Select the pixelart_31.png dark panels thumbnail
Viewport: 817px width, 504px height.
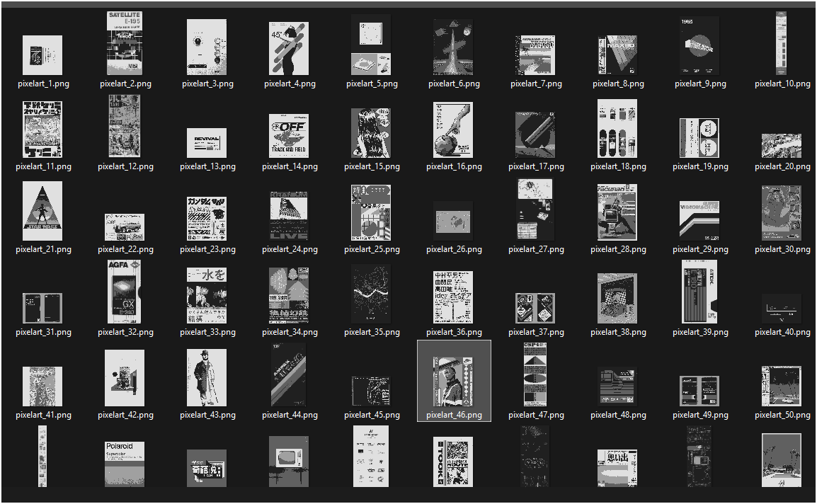point(42,308)
